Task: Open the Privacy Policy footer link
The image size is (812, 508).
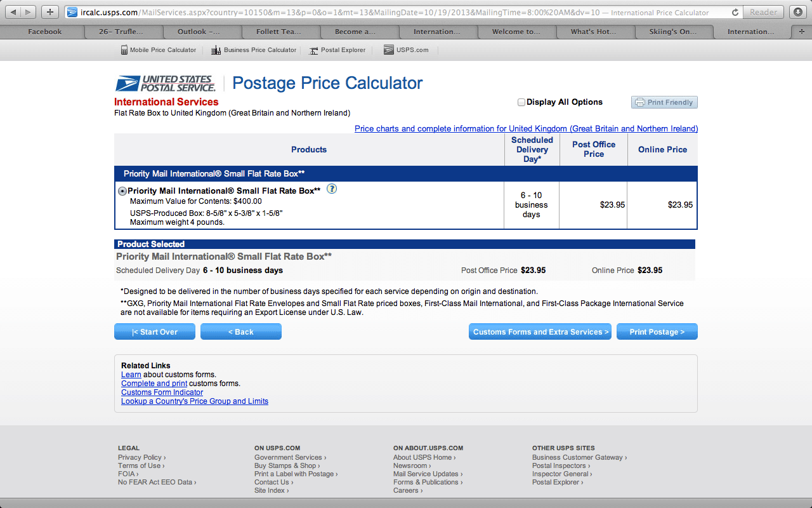Action: click(x=141, y=457)
